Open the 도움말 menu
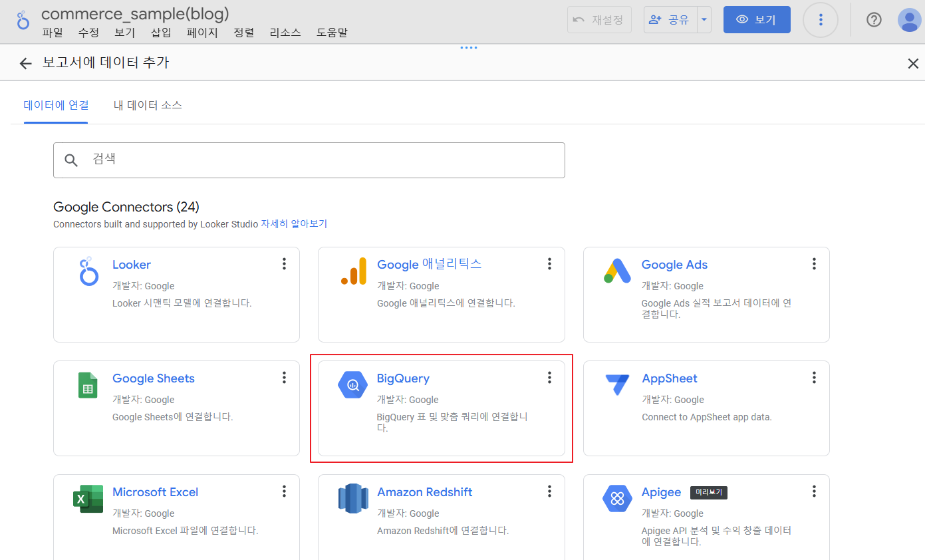The image size is (925, 560). 332,33
